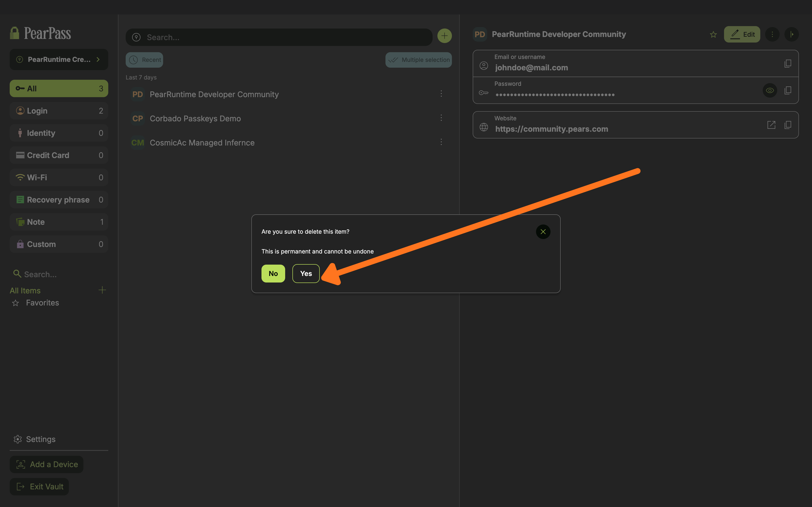Switch to the Note category

59,222
